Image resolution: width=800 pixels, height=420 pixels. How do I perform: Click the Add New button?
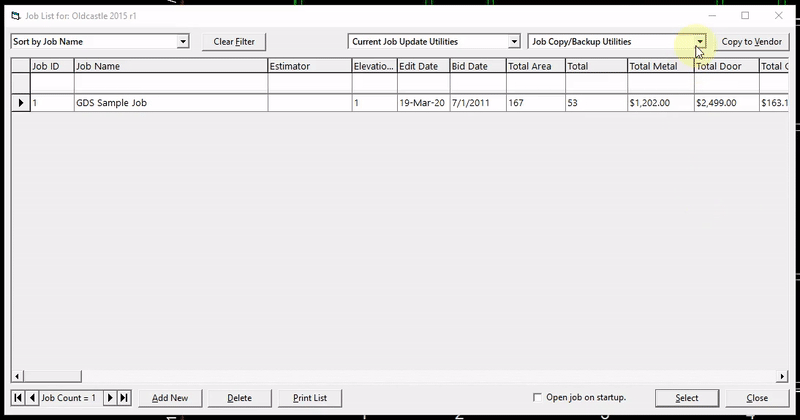click(x=170, y=398)
